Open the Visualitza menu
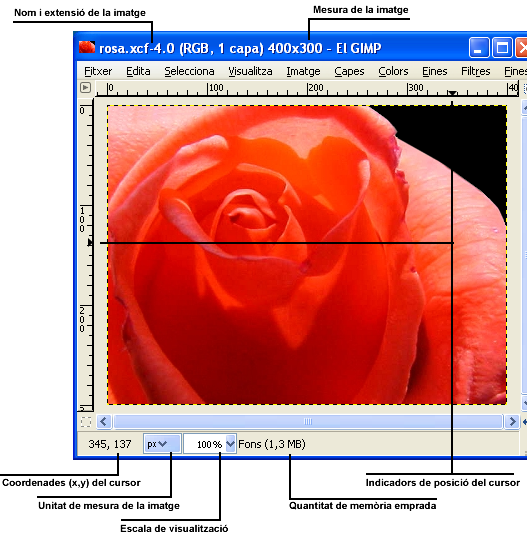 [250, 71]
